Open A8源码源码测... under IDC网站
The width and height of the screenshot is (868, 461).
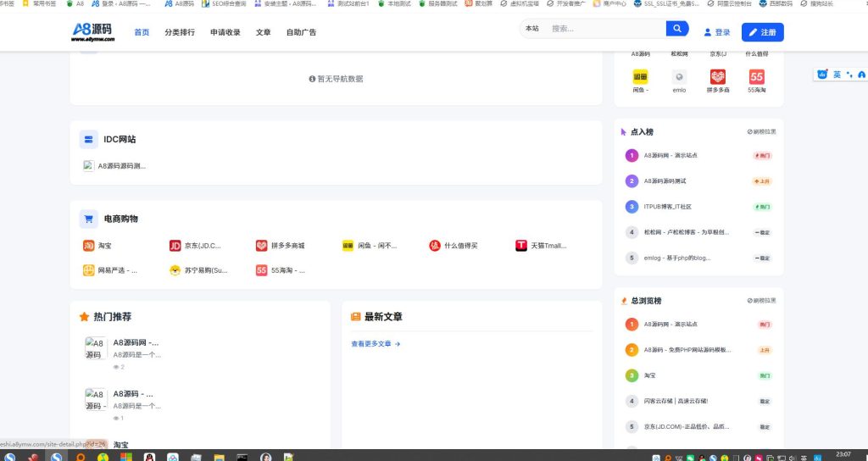(114, 165)
